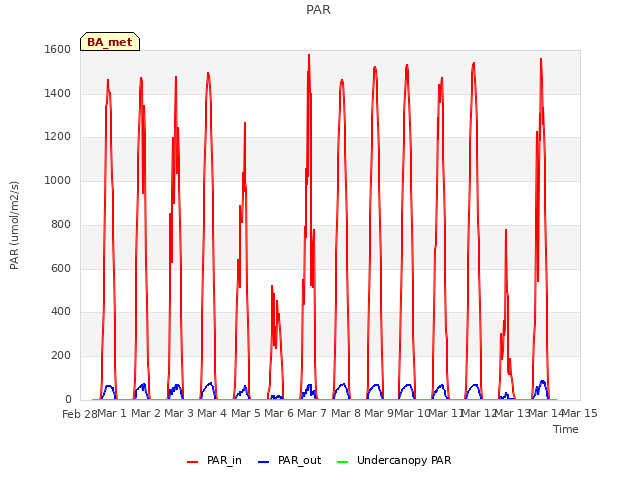The width and height of the screenshot is (640, 480).
Task: Click the Mar 9 x-axis label
Action: (379, 413)
